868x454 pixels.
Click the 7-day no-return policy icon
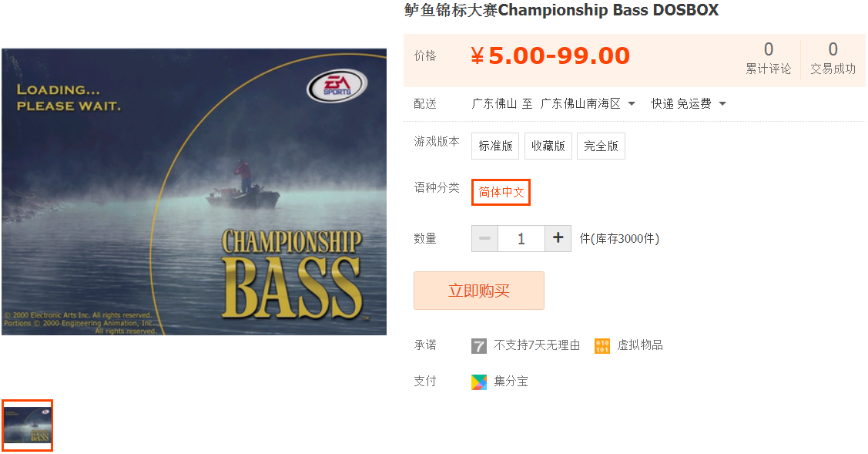point(479,346)
